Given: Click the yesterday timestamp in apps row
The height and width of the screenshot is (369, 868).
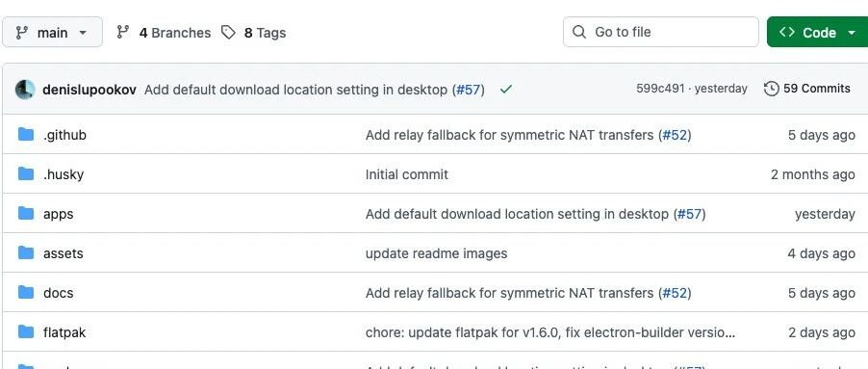Looking at the screenshot, I should (825, 214).
